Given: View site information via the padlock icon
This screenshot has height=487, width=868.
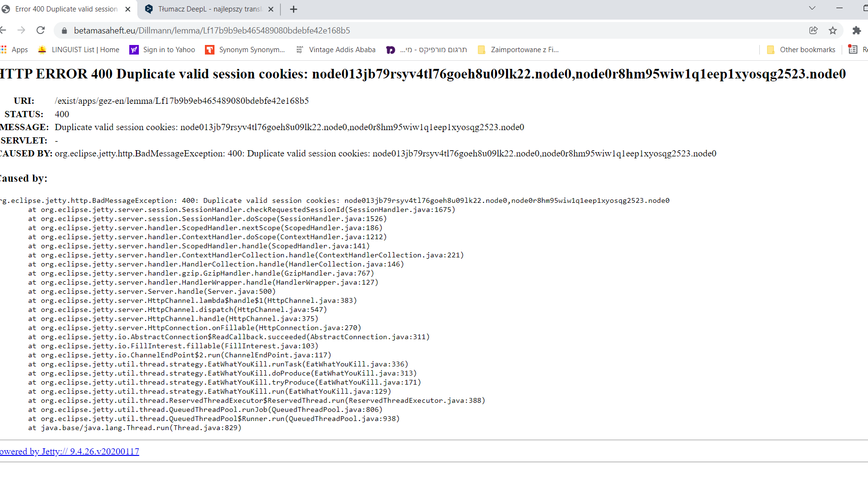Looking at the screenshot, I should click(64, 30).
